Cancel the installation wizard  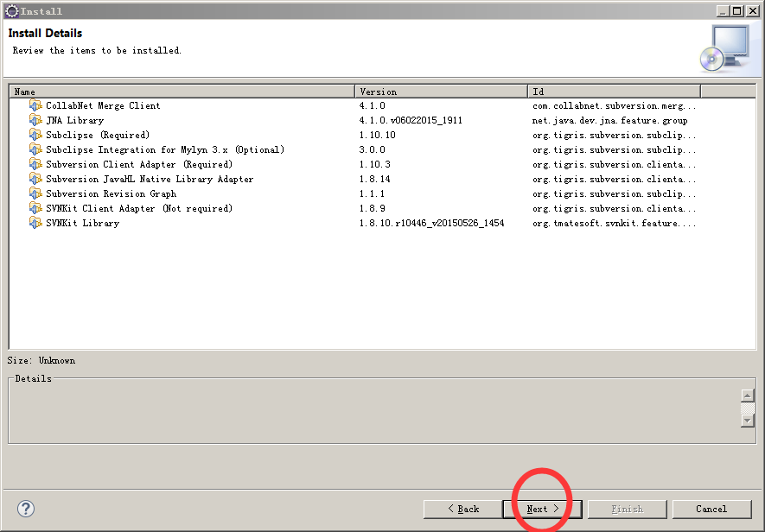[x=711, y=509]
